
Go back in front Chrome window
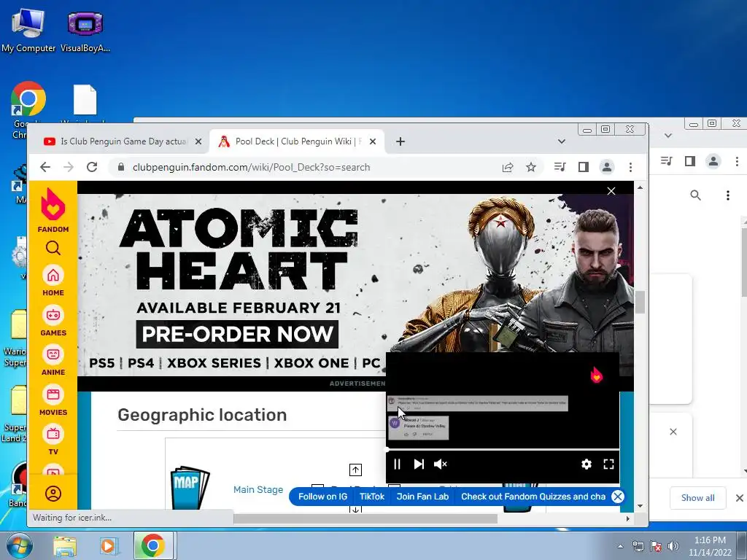coord(44,167)
